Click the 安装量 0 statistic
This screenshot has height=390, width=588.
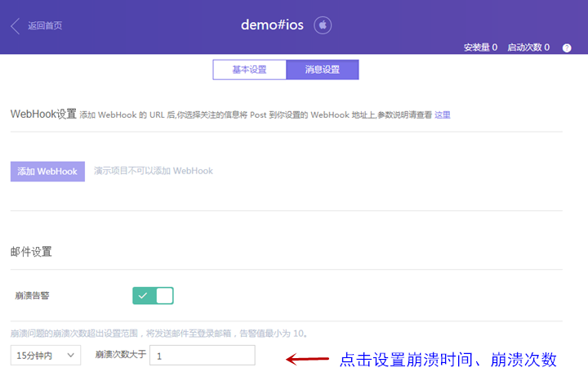tap(480, 47)
